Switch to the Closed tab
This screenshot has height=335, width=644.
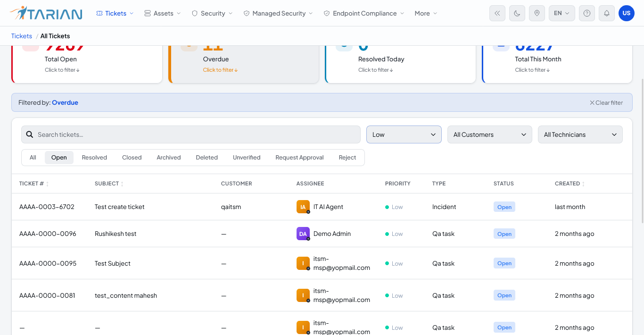(132, 158)
